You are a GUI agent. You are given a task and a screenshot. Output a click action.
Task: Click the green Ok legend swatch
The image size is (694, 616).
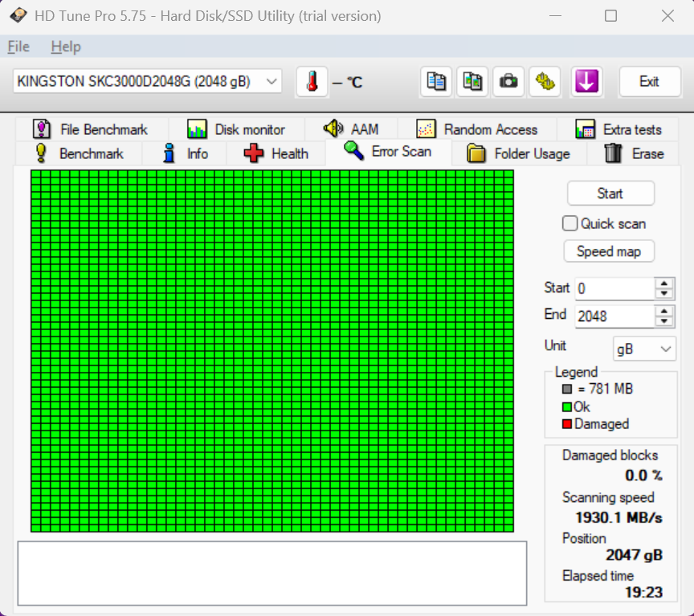pyautogui.click(x=567, y=406)
